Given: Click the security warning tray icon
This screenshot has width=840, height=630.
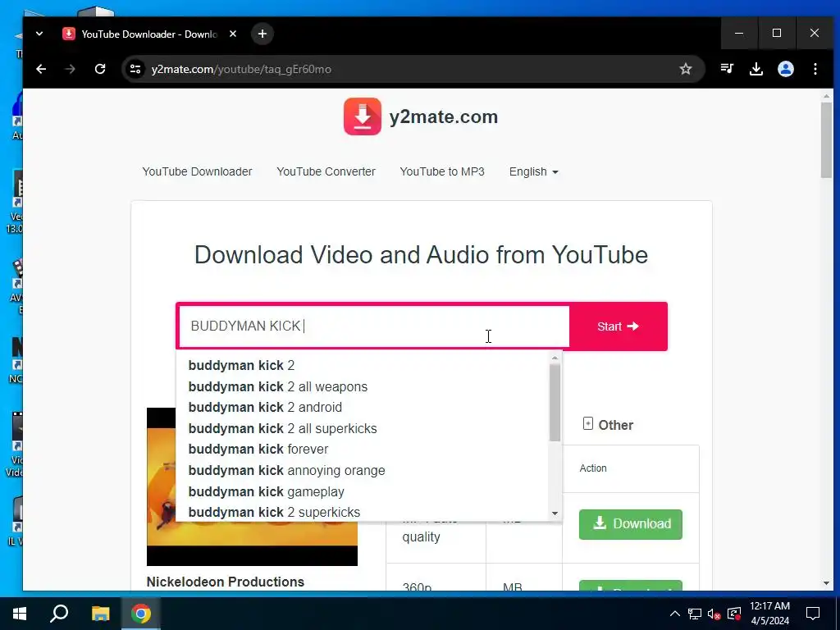Looking at the screenshot, I should [734, 614].
